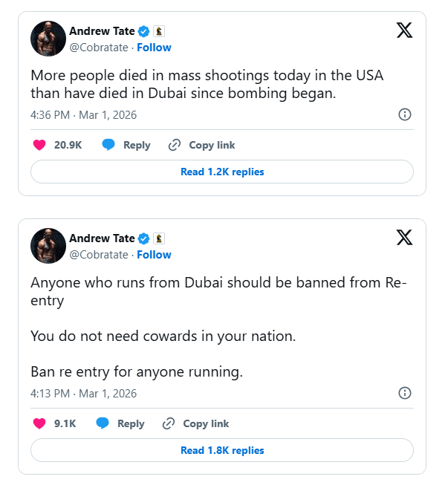Click the X logo in the second tweet

[404, 238]
